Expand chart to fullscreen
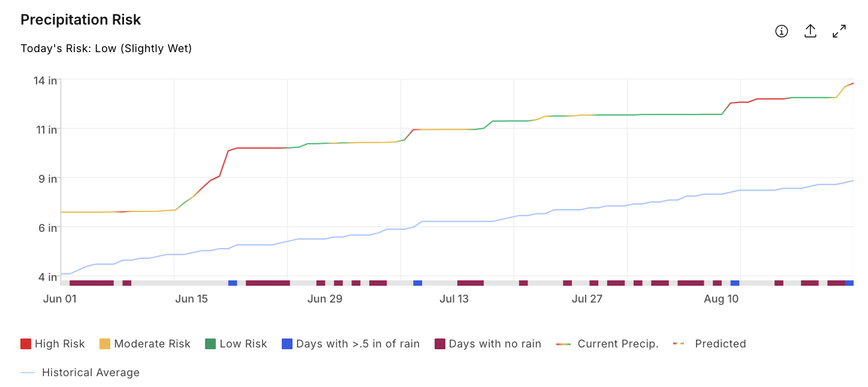The width and height of the screenshot is (868, 387). 839,31
